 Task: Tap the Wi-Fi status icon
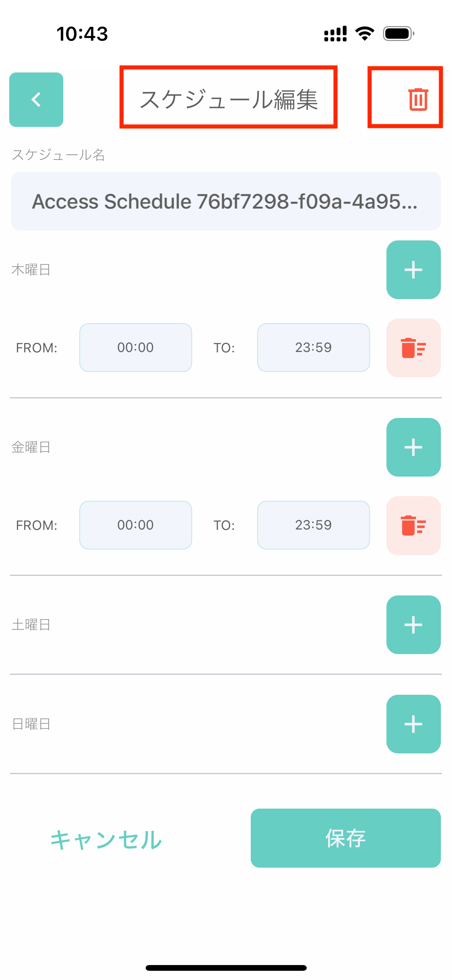[365, 34]
